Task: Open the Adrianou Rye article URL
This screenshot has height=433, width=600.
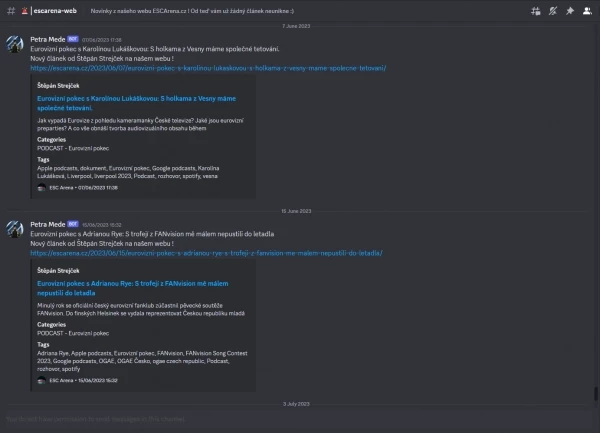Action: [206, 253]
